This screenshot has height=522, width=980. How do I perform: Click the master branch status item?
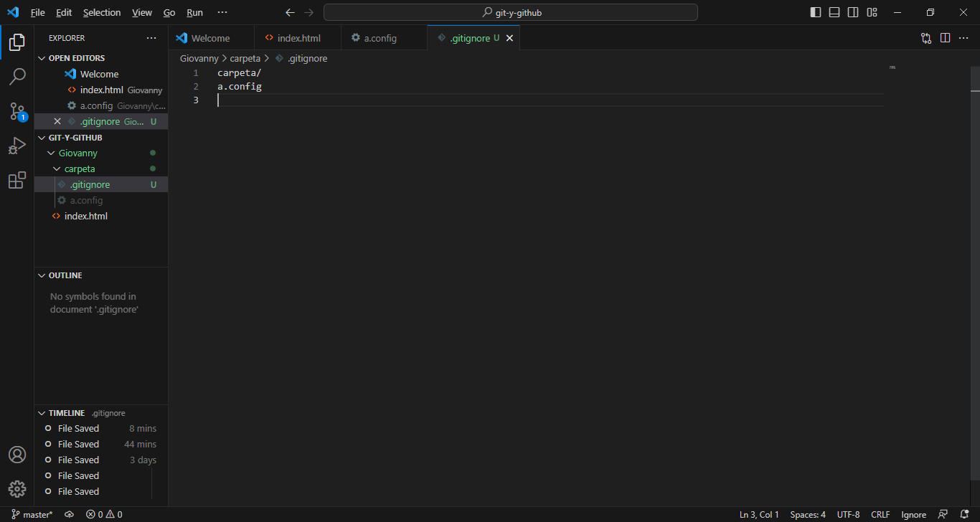32,514
